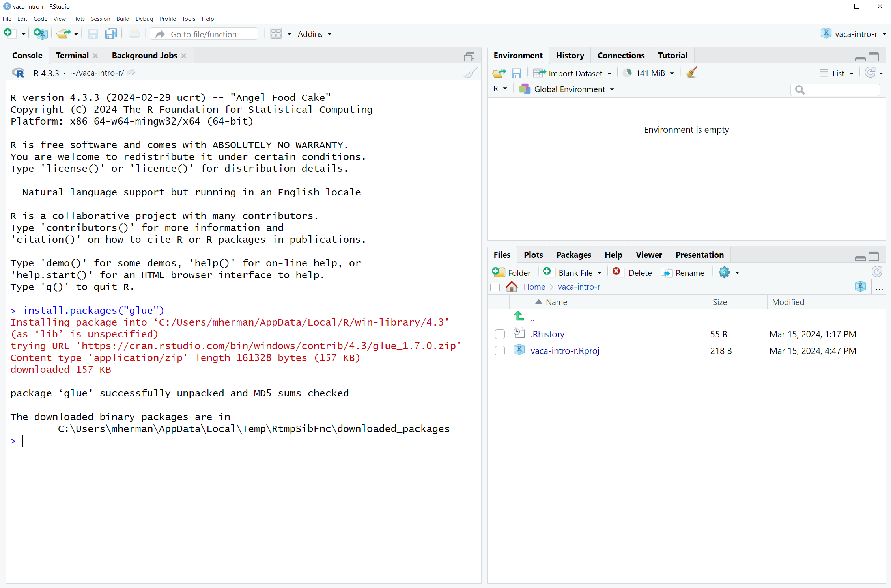Open the Print icon in the toolbar
The width and height of the screenshot is (891, 588).
[x=134, y=33]
